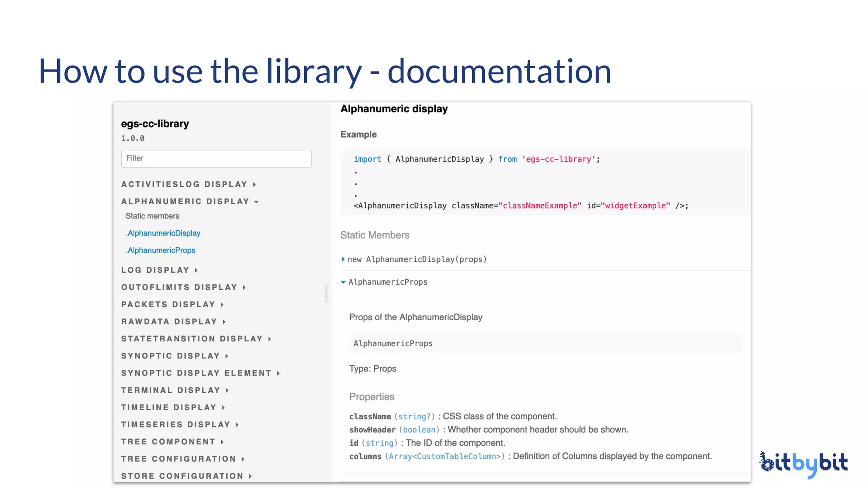
Task: Click the Alphanumeric display heading
Action: (x=394, y=109)
